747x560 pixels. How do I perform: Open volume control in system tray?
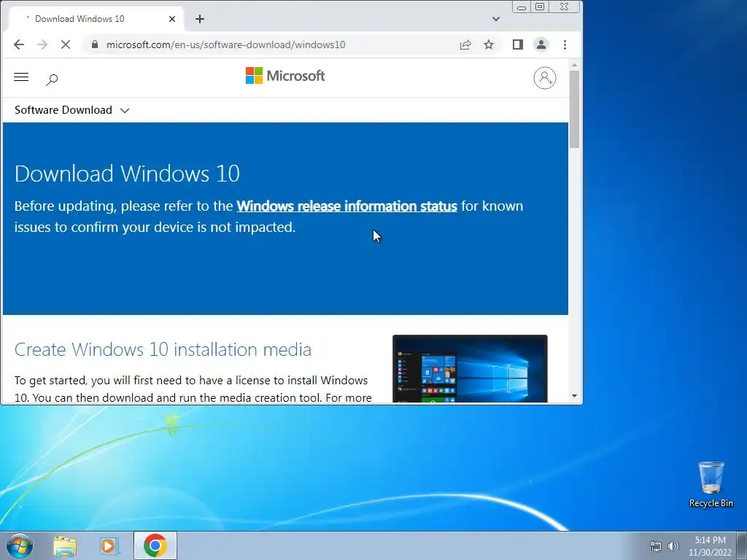673,546
